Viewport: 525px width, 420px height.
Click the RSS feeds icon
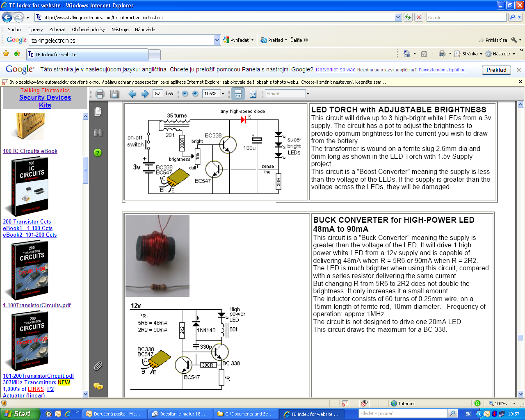pos(424,54)
